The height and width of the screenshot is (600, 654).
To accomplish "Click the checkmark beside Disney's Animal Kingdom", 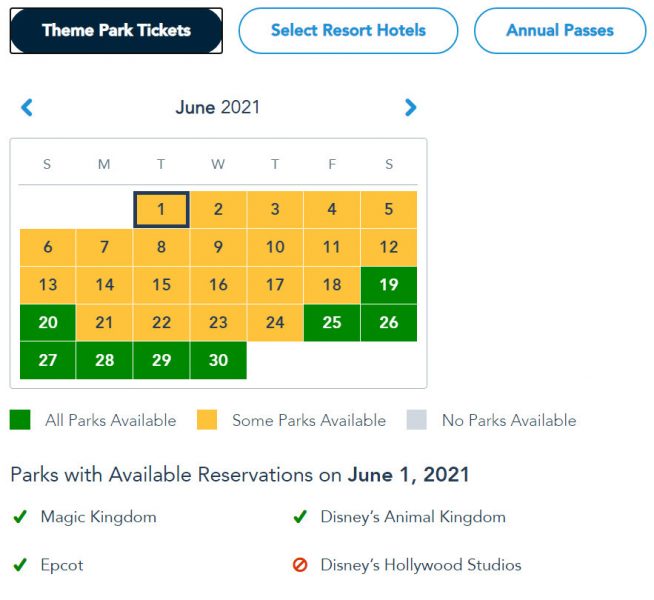I will coord(299,517).
